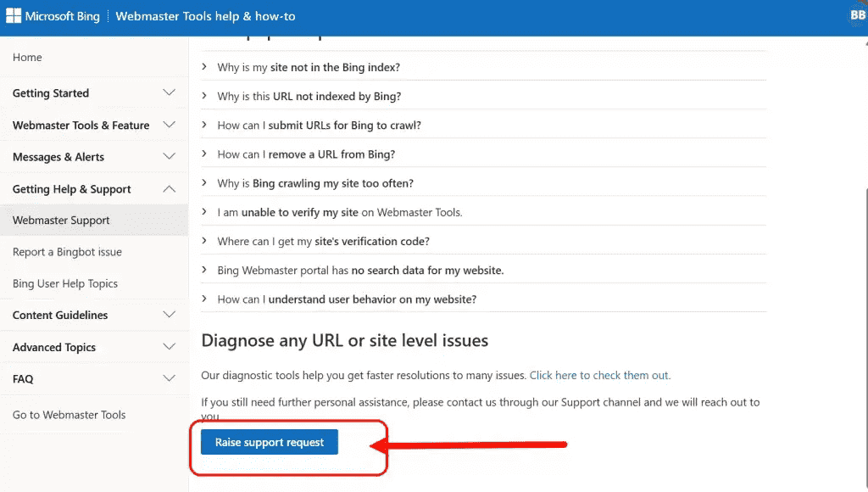
Task: Expand the Content Guidelines section
Action: point(93,315)
